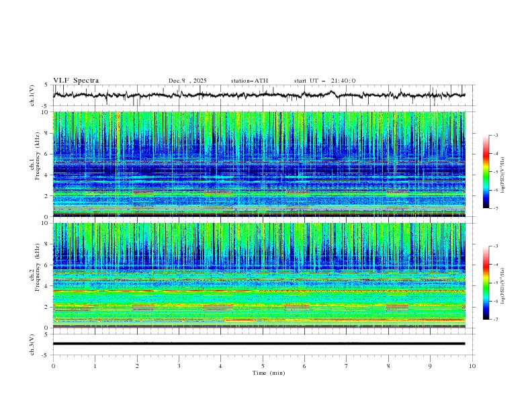Click time axis tick label '2'
The width and height of the screenshot is (532, 411).
pyautogui.click(x=137, y=366)
